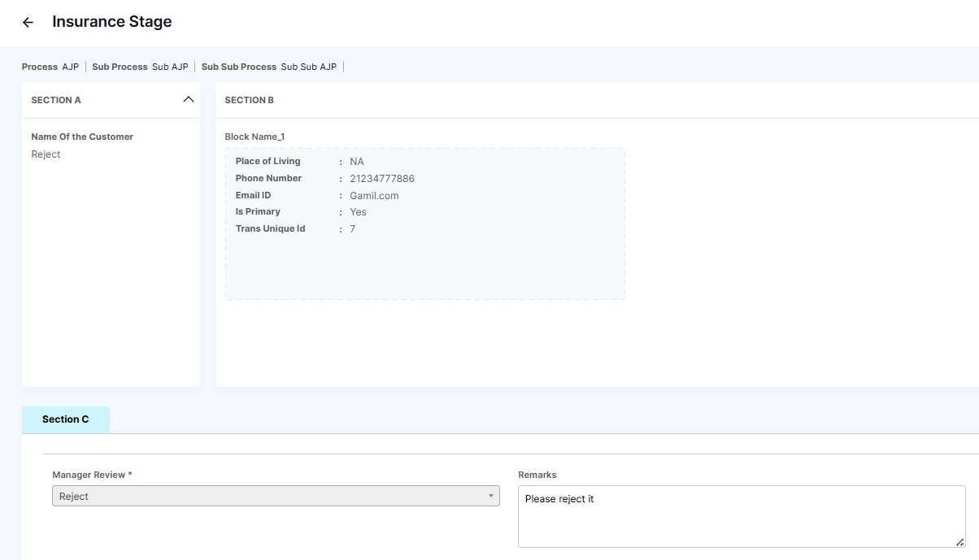
Task: Collapse Section A using the chevron
Action: tap(189, 99)
